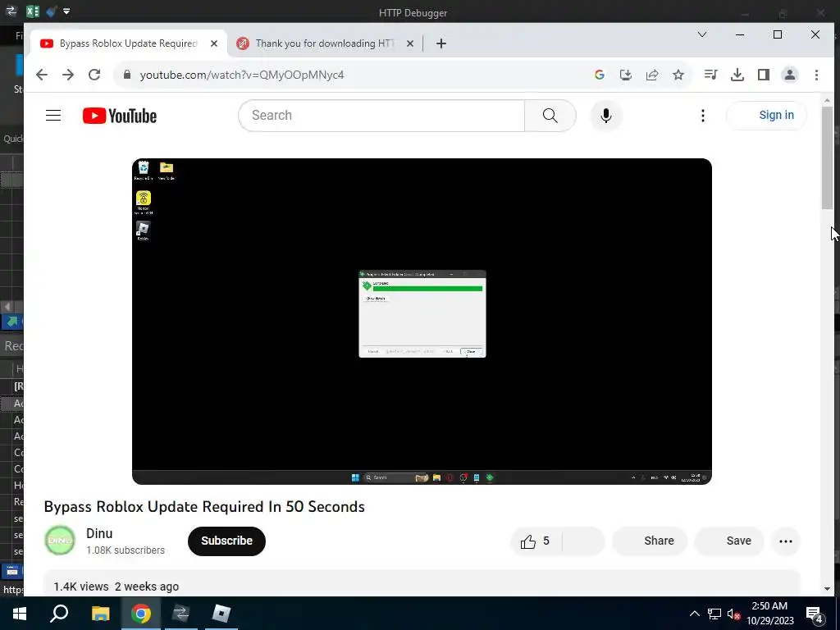Viewport: 840px width, 630px height.
Task: Open Chrome profile avatar icon
Action: pos(790,75)
